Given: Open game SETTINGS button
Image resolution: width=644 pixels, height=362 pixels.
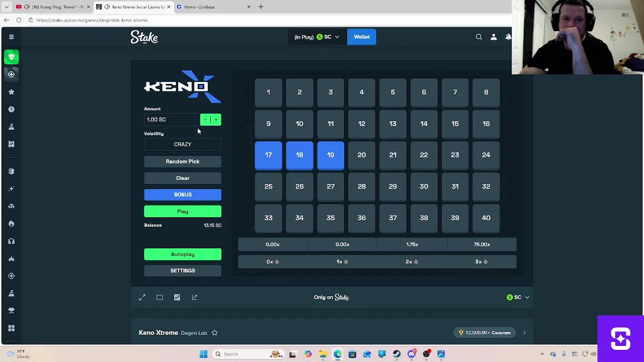Looking at the screenshot, I should pyautogui.click(x=183, y=270).
